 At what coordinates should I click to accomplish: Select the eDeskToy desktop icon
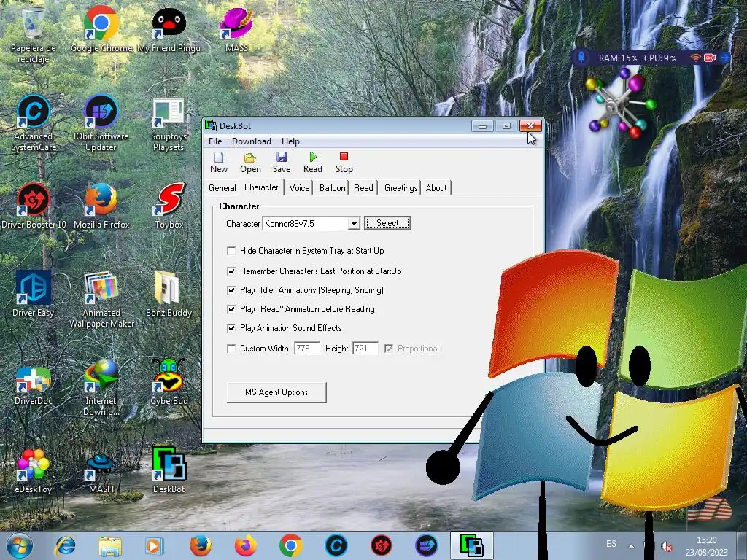click(33, 470)
